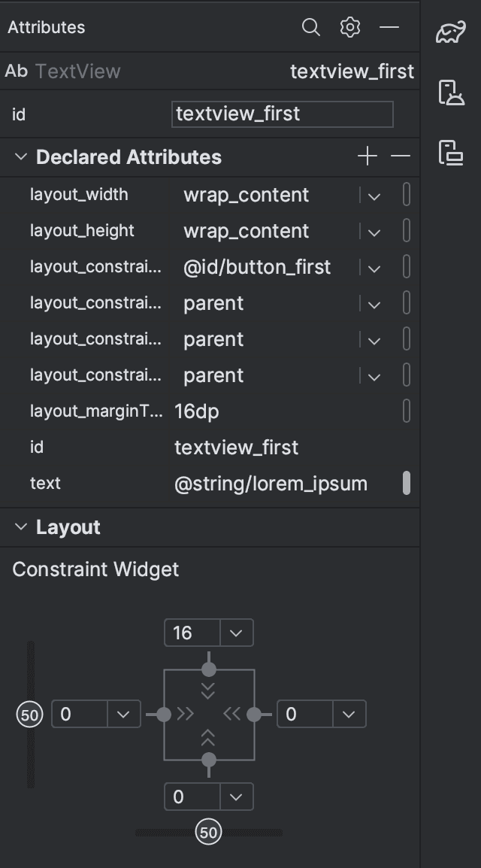The image size is (481, 868).
Task: Remove selected declared attribute with minus icon
Action: [401, 156]
